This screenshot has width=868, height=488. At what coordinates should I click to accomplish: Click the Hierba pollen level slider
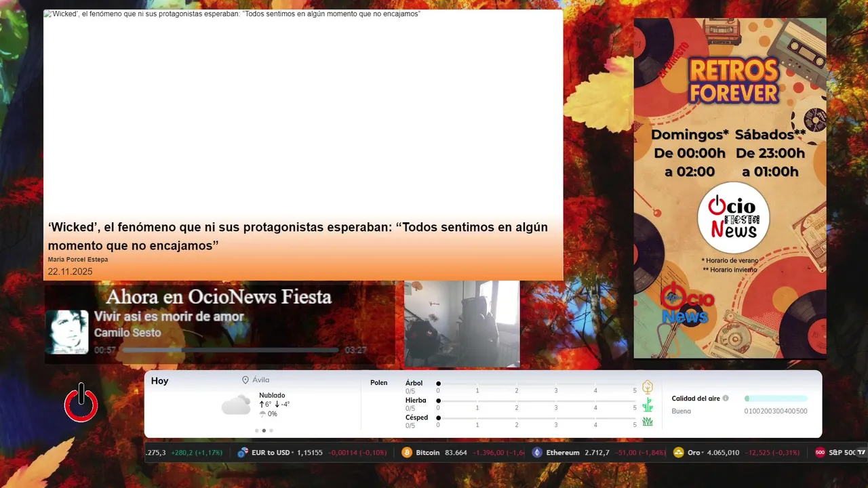536,401
